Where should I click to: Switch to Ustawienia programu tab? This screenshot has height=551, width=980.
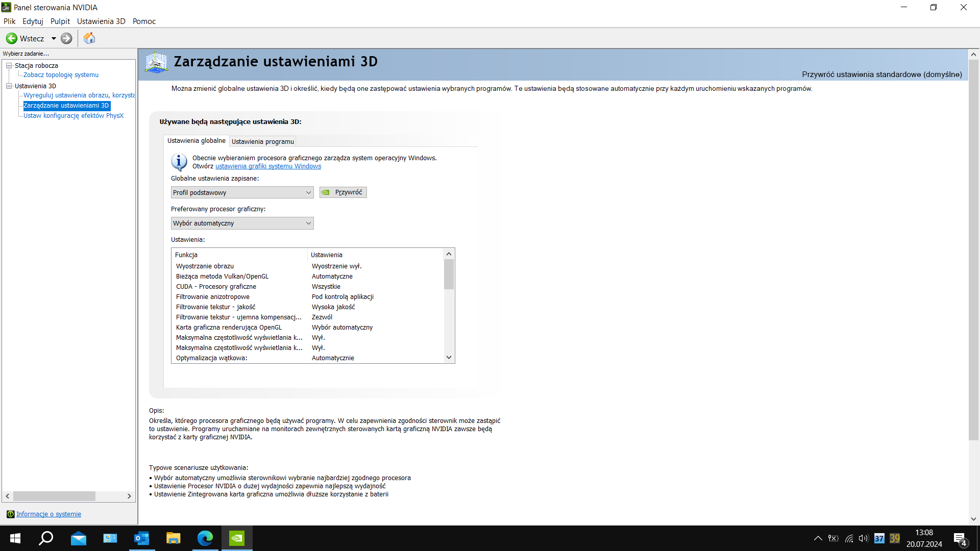[x=263, y=141]
